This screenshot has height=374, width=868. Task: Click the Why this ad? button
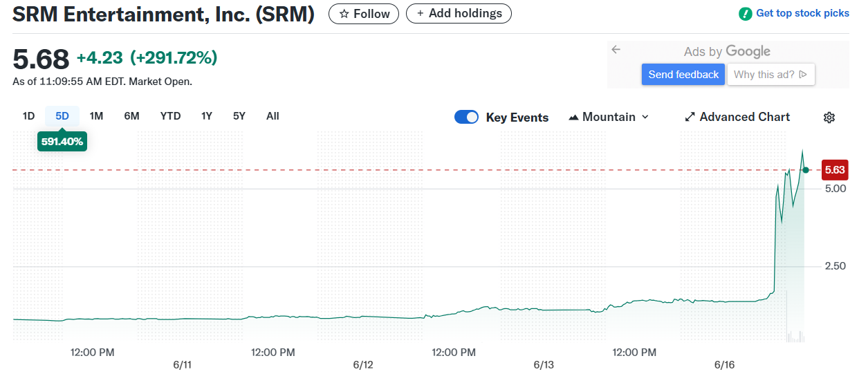pyautogui.click(x=770, y=75)
